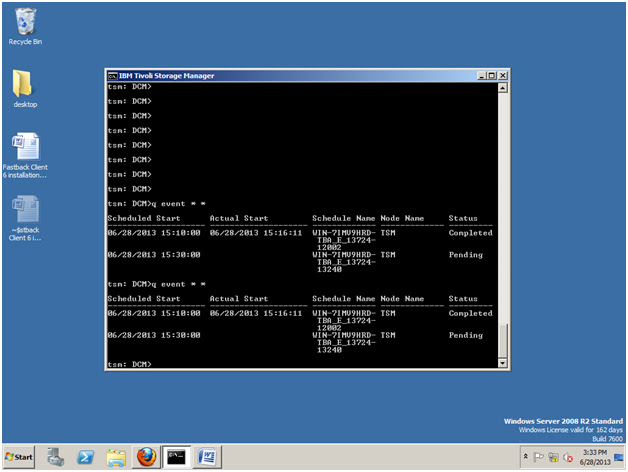Click the console vertical scrollbar thumb
The image size is (628, 472).
[x=503, y=341]
